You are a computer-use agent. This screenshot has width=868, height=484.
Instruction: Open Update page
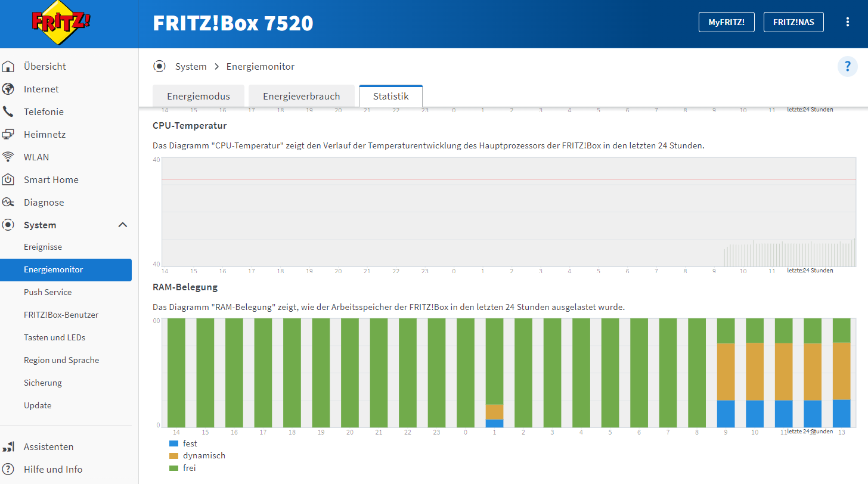click(x=38, y=405)
